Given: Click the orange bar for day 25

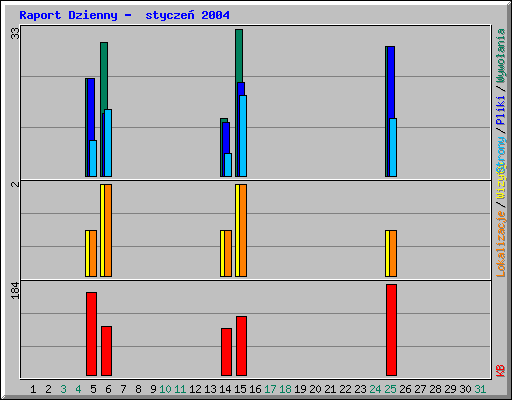Looking at the screenshot, I should 393,253.
